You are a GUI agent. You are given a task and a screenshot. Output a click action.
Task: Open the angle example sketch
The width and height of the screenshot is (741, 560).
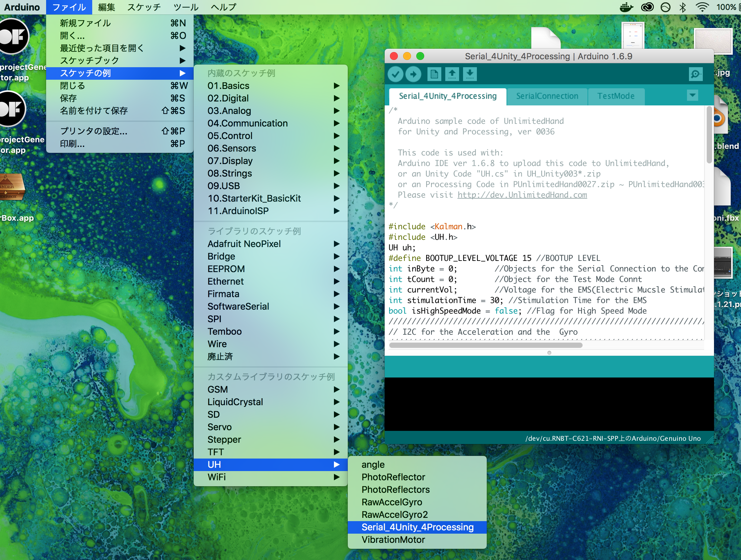click(x=417, y=464)
